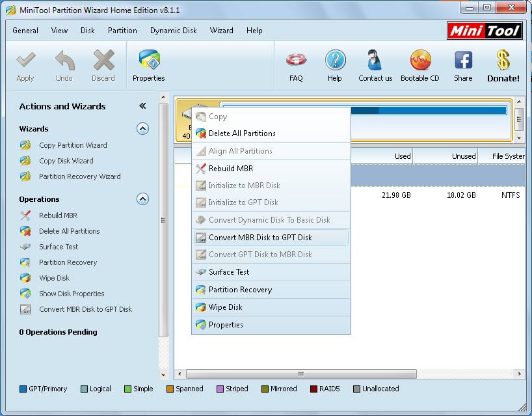
Task: Click the Partition Recovery sidebar icon
Action: click(x=25, y=262)
